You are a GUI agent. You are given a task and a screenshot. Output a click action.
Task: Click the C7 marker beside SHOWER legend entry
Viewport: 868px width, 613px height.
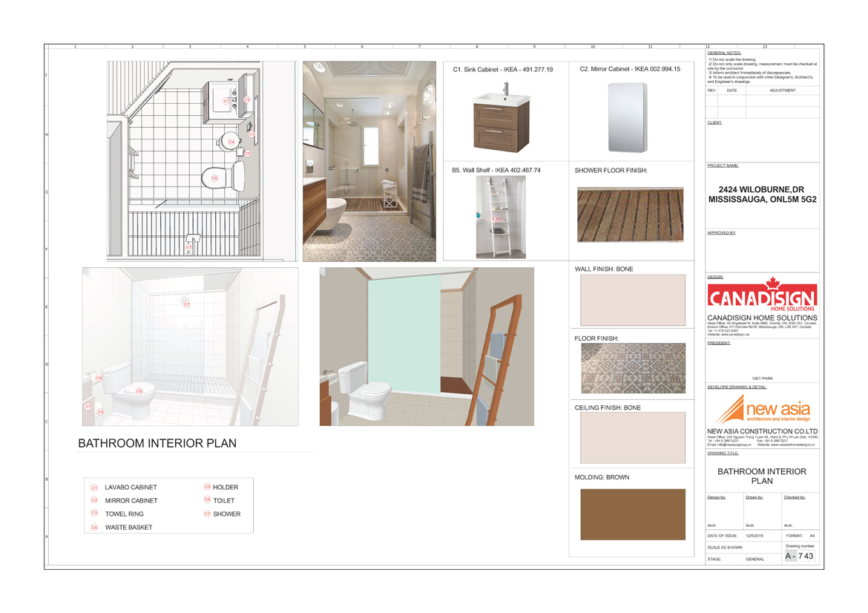point(208,514)
